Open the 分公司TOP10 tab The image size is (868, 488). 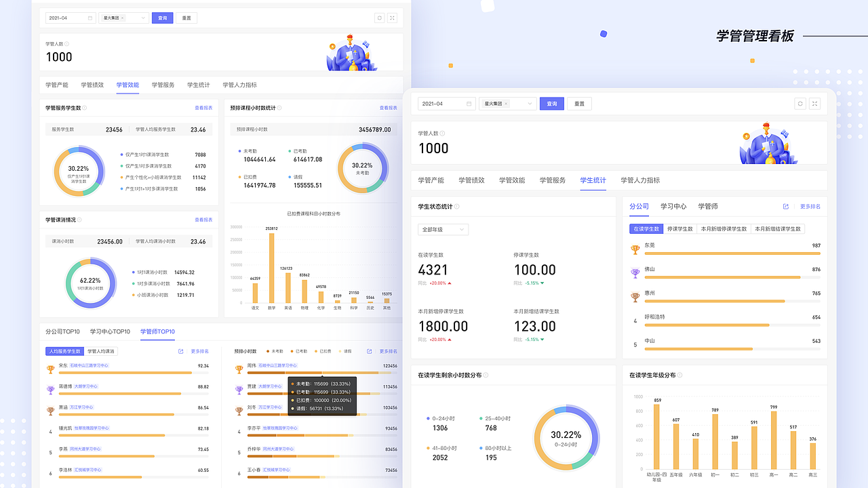tap(62, 331)
